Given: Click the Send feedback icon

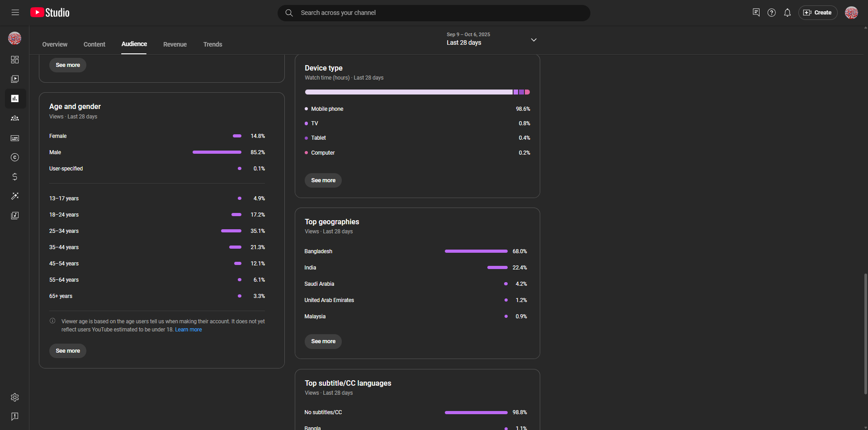Looking at the screenshot, I should click(x=15, y=416).
